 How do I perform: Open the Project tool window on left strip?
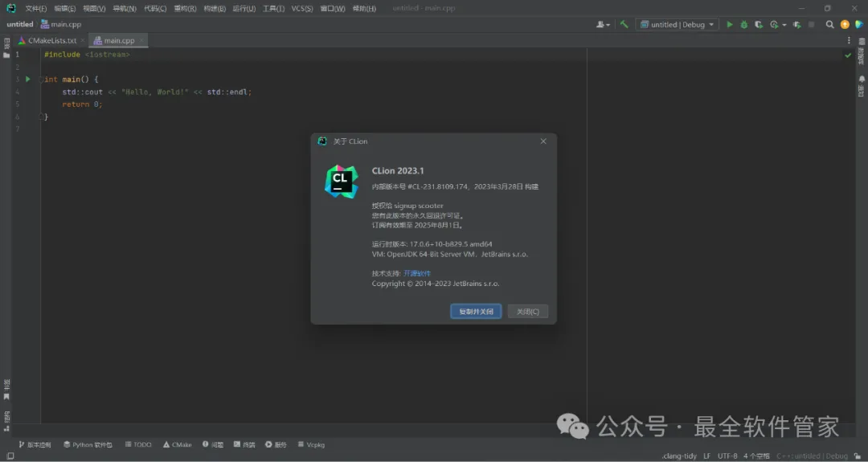click(x=6, y=48)
